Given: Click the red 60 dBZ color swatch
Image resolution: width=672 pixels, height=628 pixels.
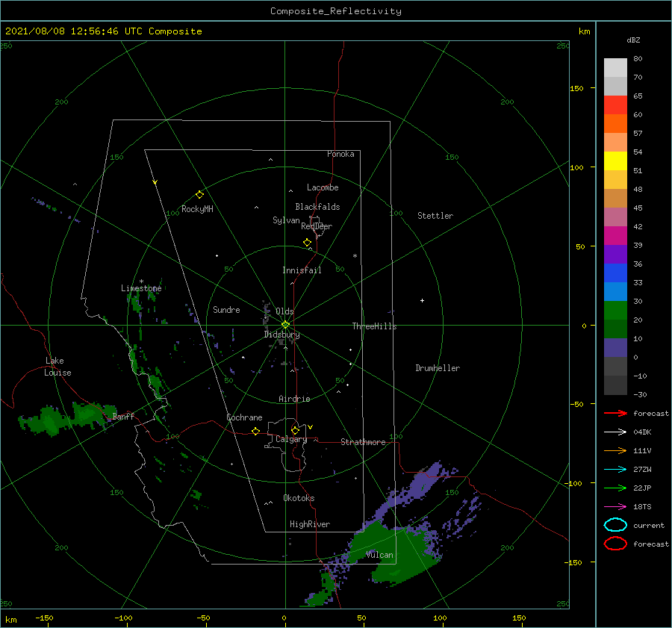Looking at the screenshot, I should coord(615,105).
